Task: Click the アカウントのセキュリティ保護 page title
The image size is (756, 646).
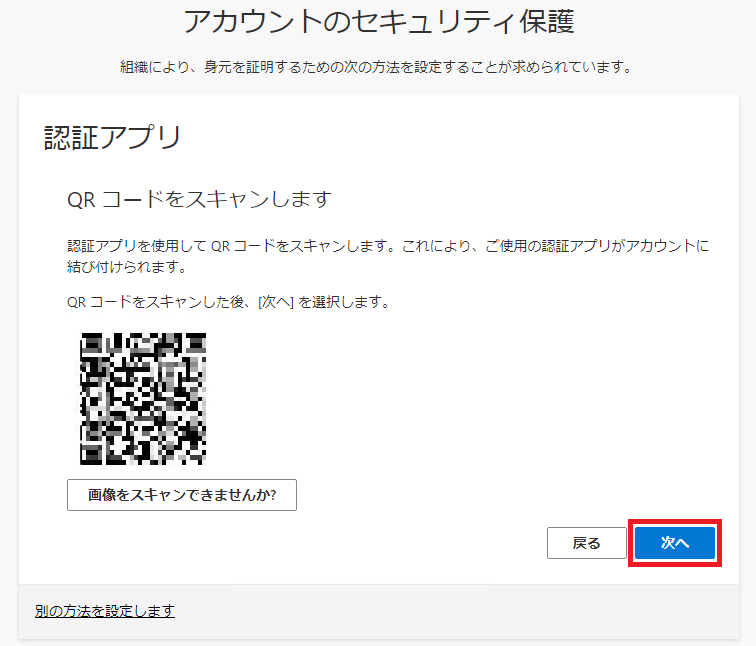Action: 378,22
